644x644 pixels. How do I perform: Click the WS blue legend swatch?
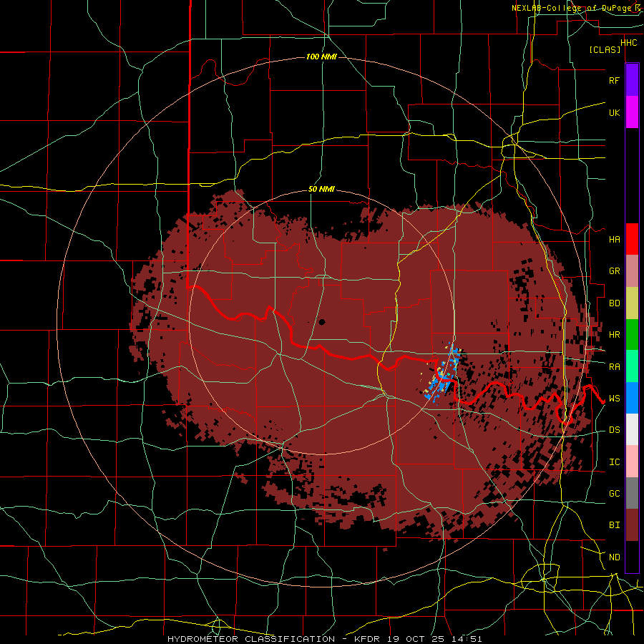point(632,398)
